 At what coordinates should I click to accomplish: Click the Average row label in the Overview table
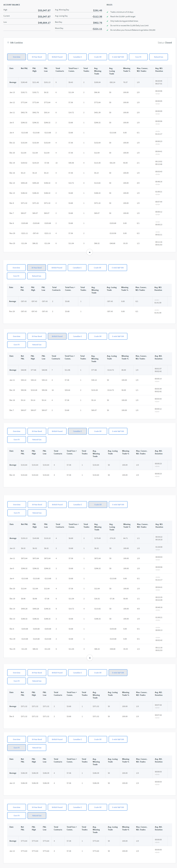coord(13,82)
